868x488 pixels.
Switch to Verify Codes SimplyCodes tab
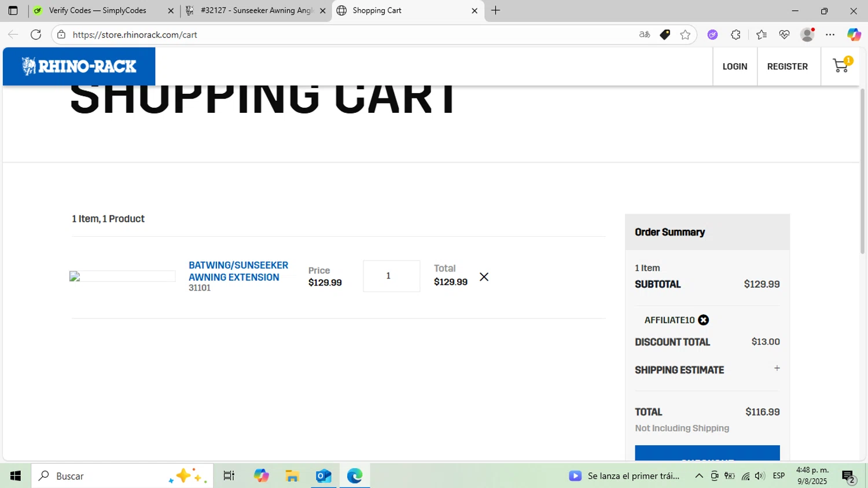pos(97,10)
